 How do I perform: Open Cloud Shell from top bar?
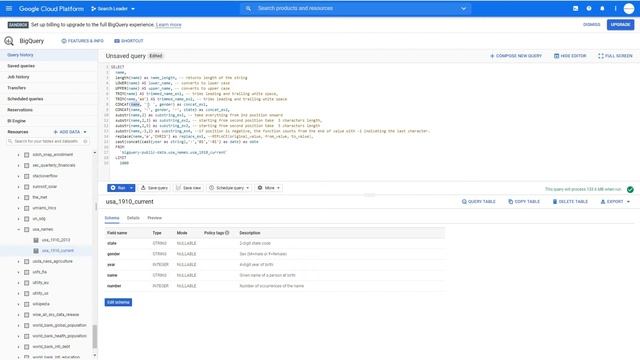(576, 9)
